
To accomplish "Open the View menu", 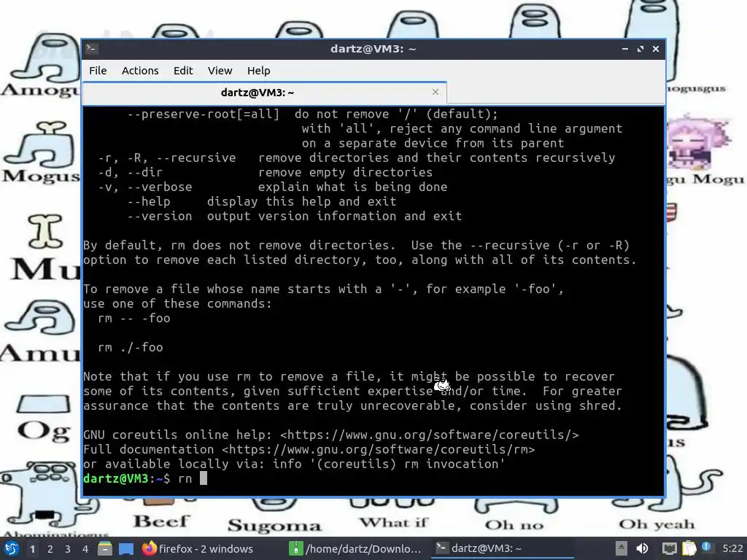I will pyautogui.click(x=220, y=71).
